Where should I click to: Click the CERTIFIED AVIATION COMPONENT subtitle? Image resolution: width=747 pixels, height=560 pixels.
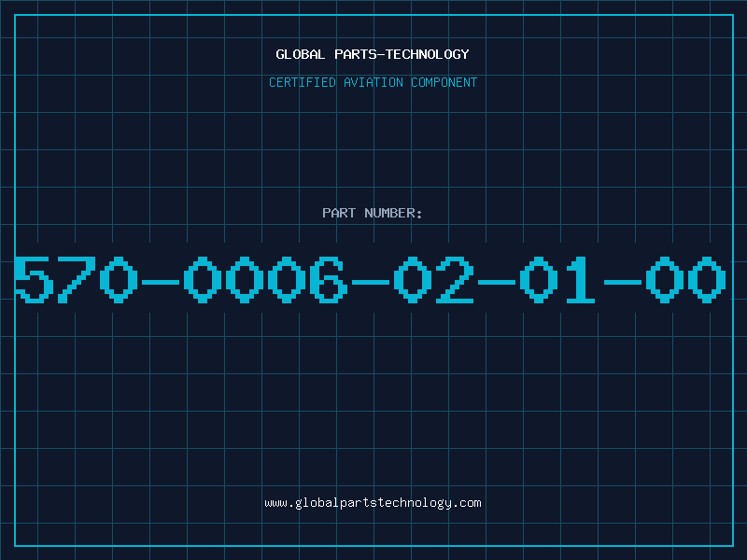[x=373, y=82]
